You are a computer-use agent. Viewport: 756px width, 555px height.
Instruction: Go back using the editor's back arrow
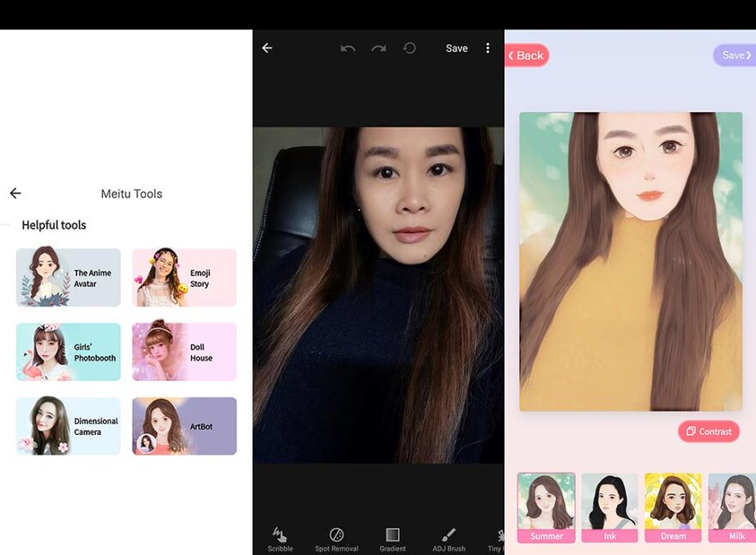[x=267, y=48]
